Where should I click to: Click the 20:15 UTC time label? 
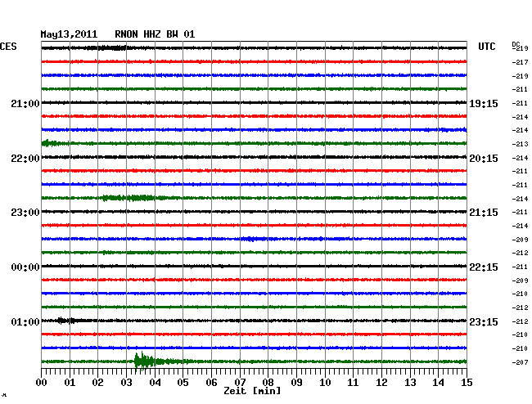[x=484, y=159]
